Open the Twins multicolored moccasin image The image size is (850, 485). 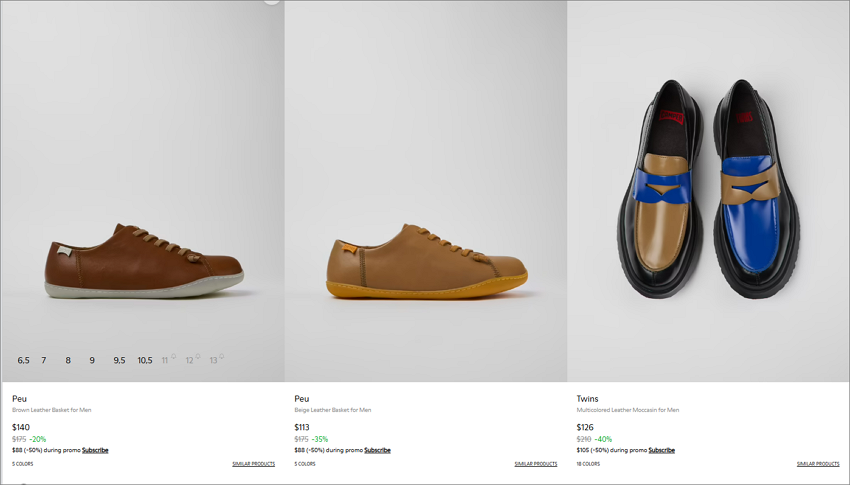tap(708, 191)
